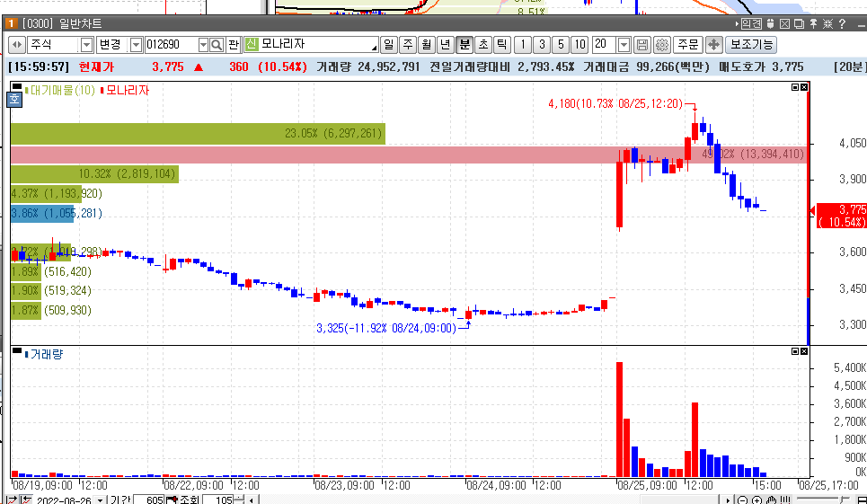867x504 pixels.
Task: Pin the window with pushpin icon
Action: click(x=813, y=23)
